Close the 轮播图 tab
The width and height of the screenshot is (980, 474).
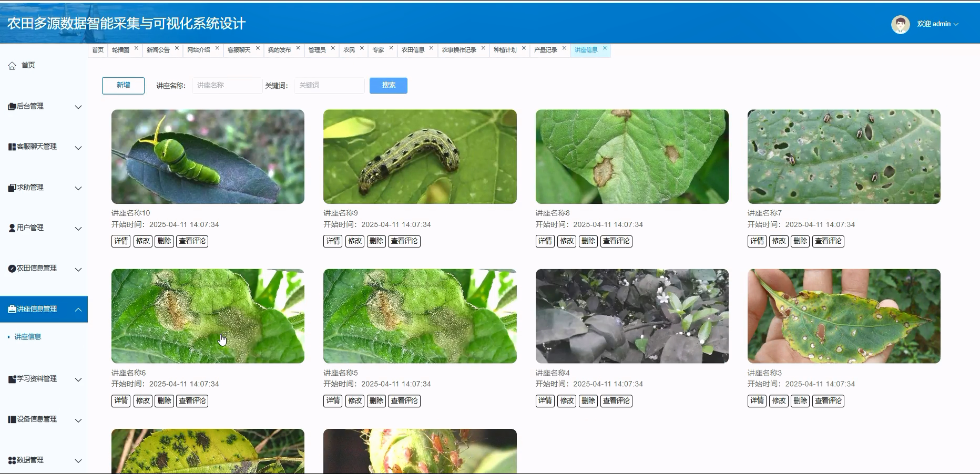(x=136, y=48)
